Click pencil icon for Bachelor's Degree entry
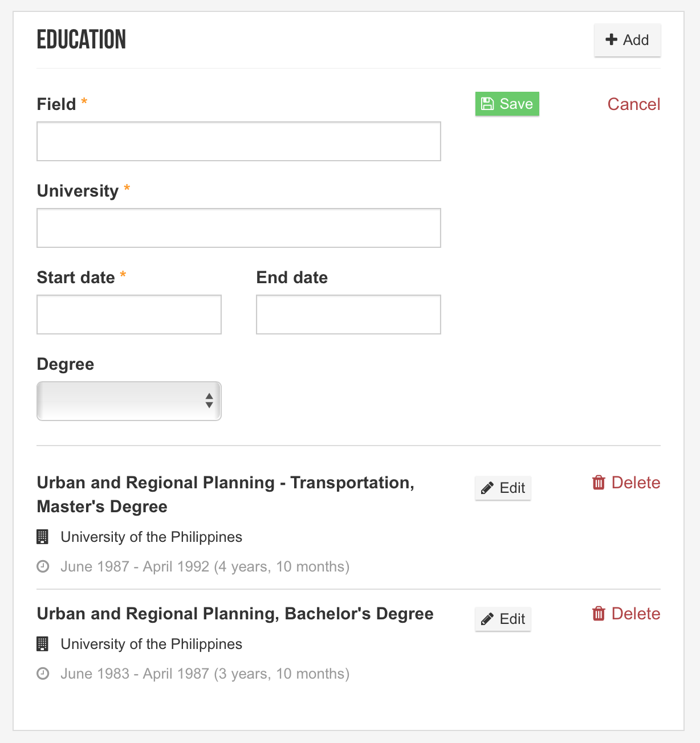Image resolution: width=700 pixels, height=743 pixels. point(487,619)
